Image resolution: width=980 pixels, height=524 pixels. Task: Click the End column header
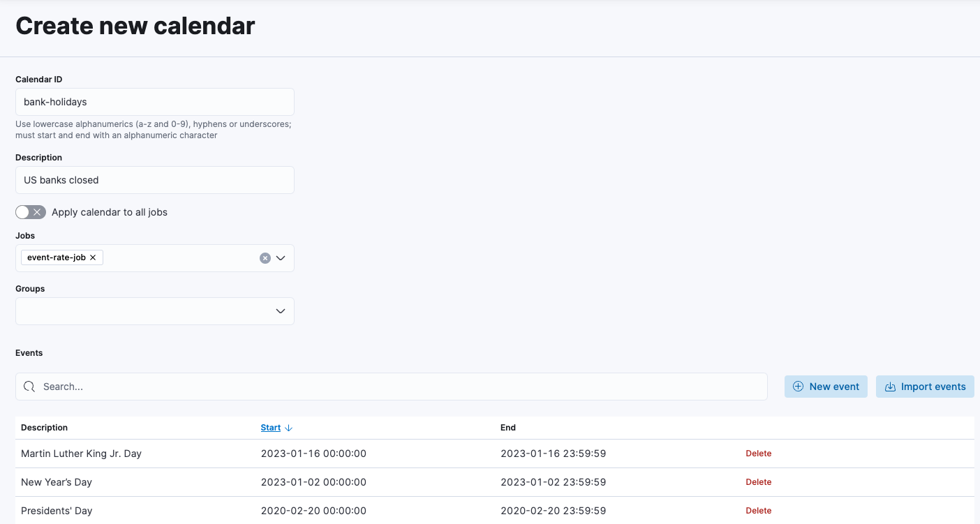pos(508,428)
